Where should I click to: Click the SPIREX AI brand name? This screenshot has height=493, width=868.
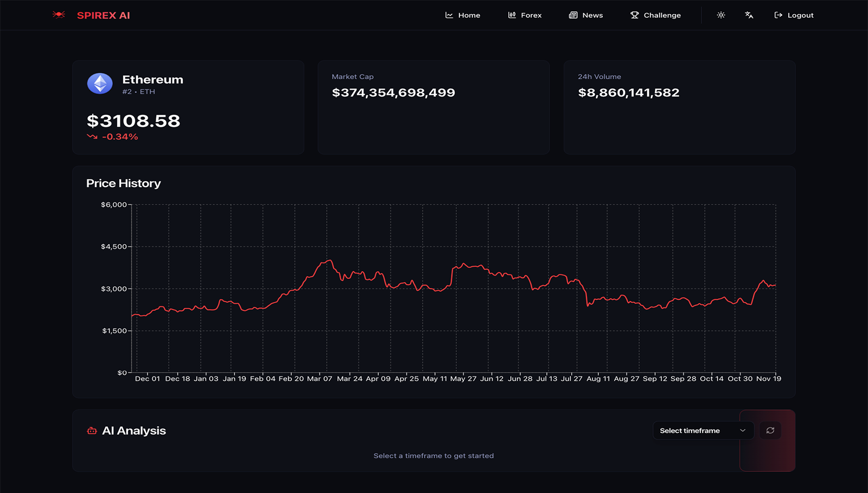pos(104,15)
